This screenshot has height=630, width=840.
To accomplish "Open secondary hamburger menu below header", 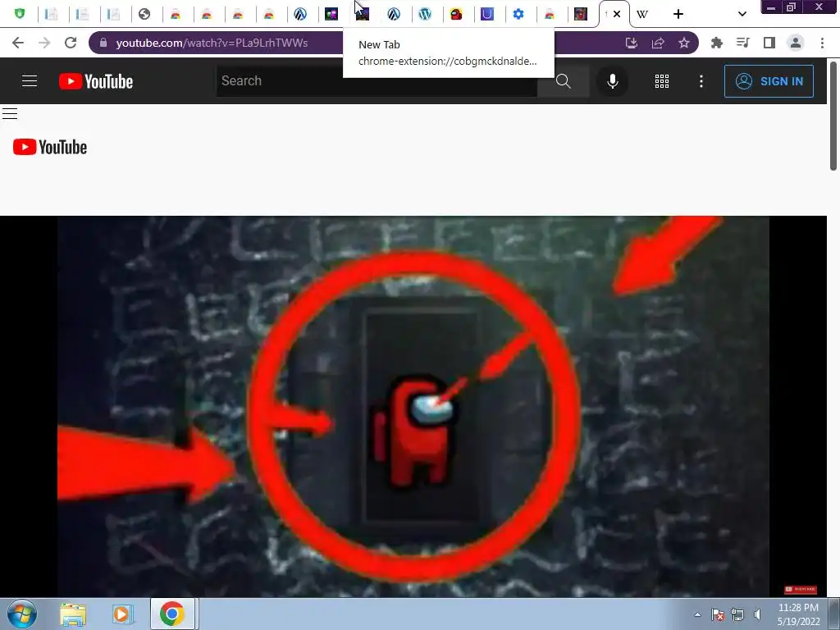I will [10, 113].
